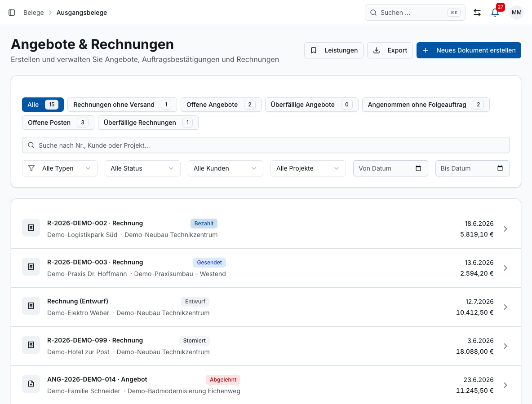
Task: Select the Alle filter tab
Action: [x=43, y=105]
